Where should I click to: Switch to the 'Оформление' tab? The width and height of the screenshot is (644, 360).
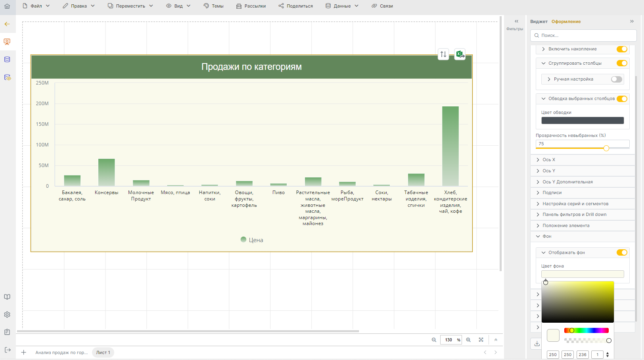tap(566, 21)
